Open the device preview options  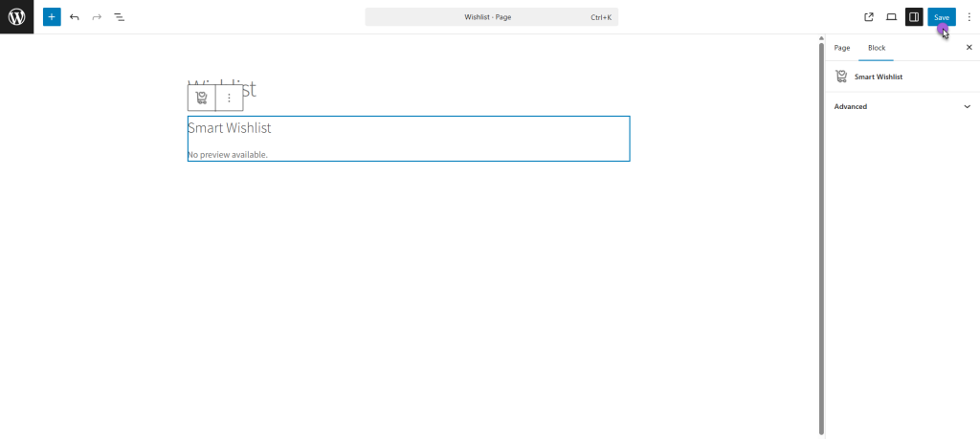point(891,17)
